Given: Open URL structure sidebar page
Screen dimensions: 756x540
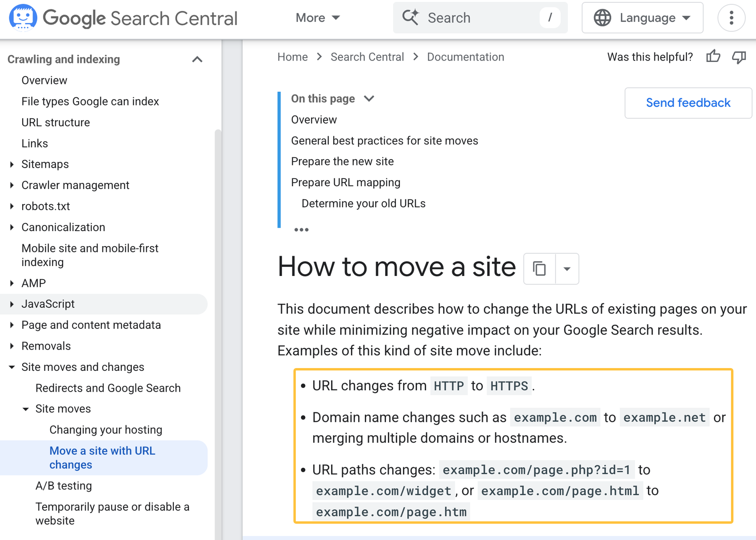Looking at the screenshot, I should [x=55, y=122].
